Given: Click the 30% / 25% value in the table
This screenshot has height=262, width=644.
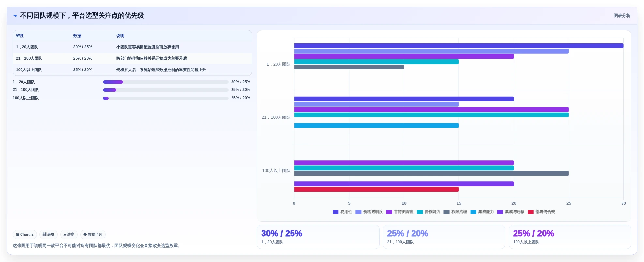Looking at the screenshot, I should [83, 47].
